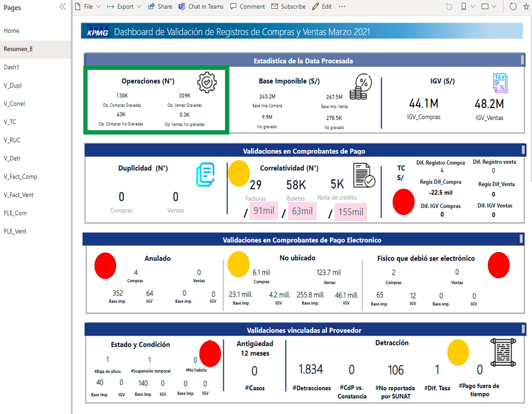532x414 pixels.
Task: Click the gear icon in Operaciones card
Action: (x=207, y=82)
